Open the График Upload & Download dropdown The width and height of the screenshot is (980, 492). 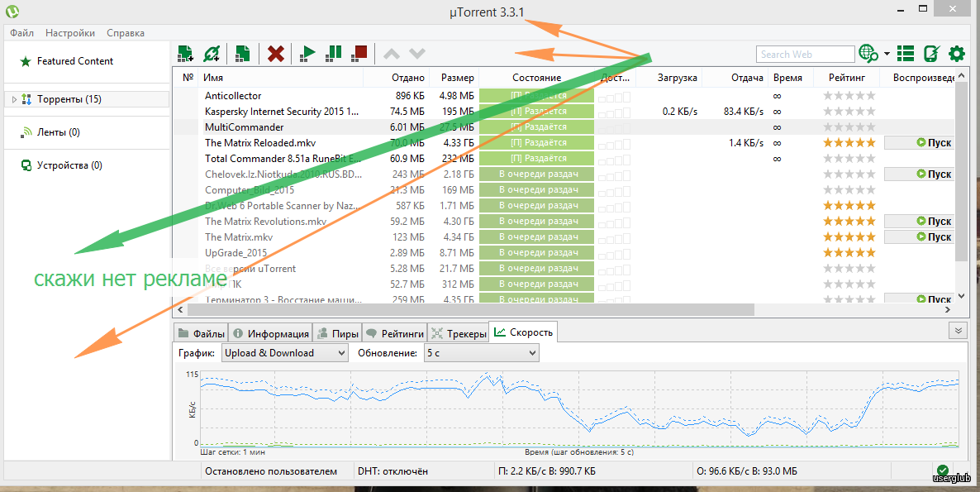(284, 352)
